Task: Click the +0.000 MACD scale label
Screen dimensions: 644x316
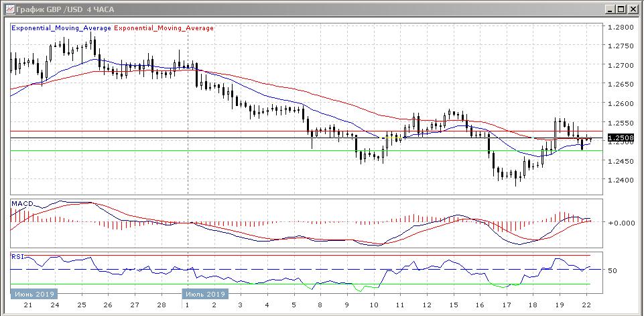Action: (x=621, y=223)
